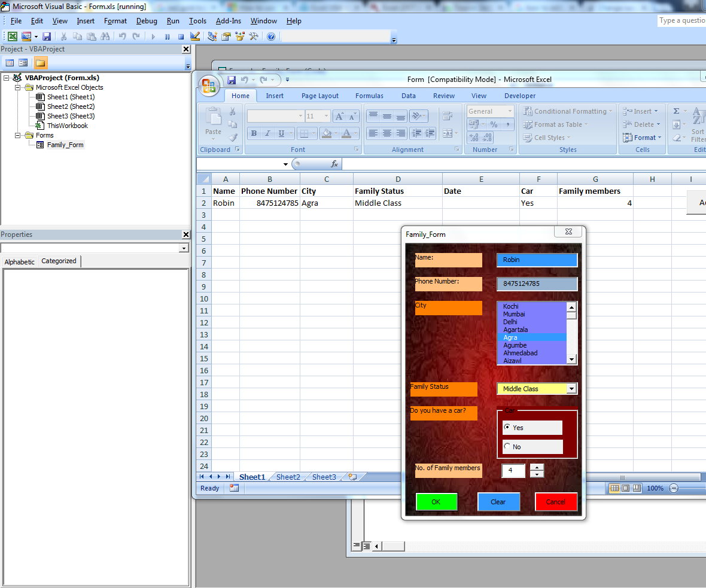Choose No in the car question frame
Screen dimensions: 706x588
[x=508, y=446]
